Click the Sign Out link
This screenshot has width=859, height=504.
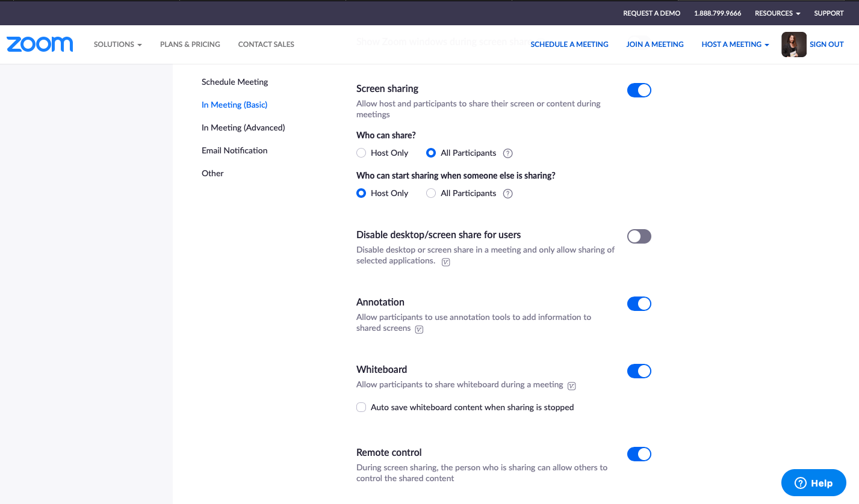tap(825, 44)
